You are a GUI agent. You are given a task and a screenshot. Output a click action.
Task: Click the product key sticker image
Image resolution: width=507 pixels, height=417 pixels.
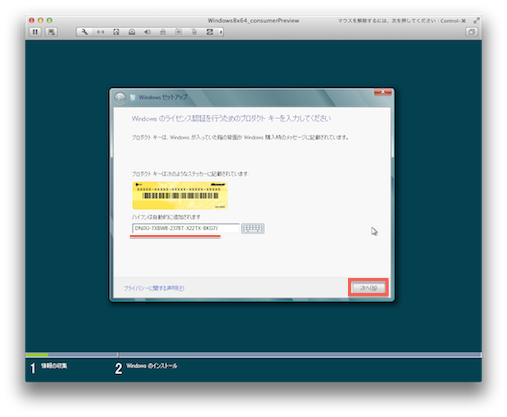[x=180, y=195]
